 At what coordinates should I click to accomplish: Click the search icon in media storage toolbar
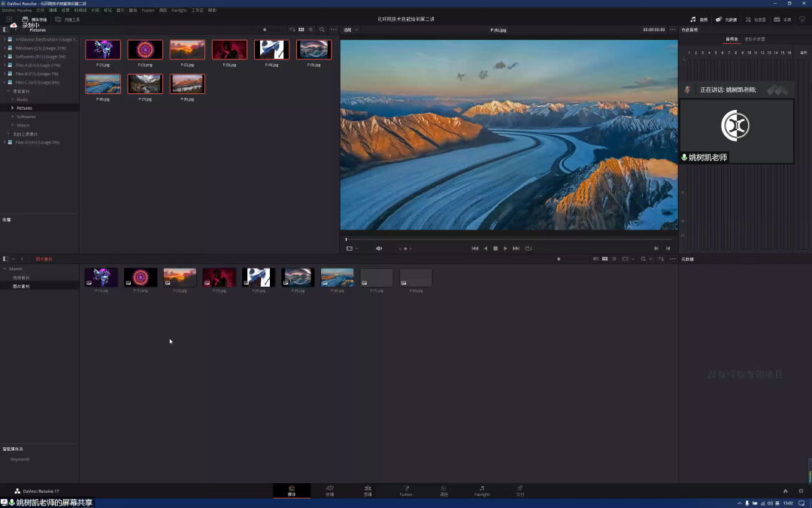322,29
